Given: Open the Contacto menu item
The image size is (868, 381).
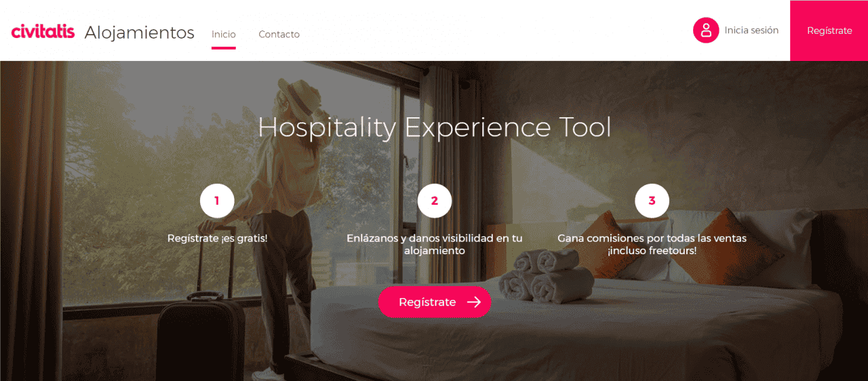Looking at the screenshot, I should point(279,34).
